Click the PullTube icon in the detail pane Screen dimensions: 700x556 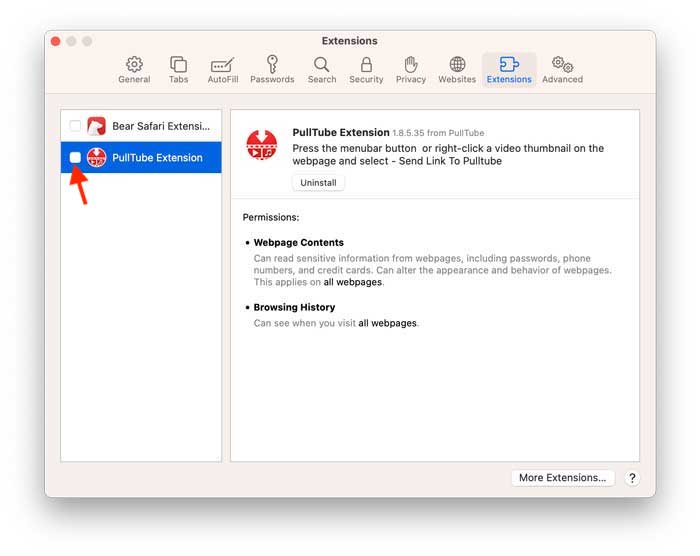pyautogui.click(x=262, y=146)
